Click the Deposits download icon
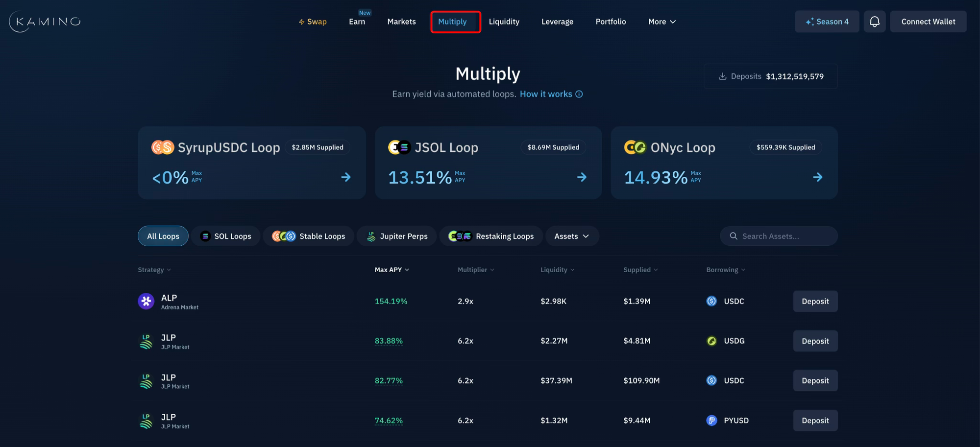The width and height of the screenshot is (980, 447). (x=722, y=76)
